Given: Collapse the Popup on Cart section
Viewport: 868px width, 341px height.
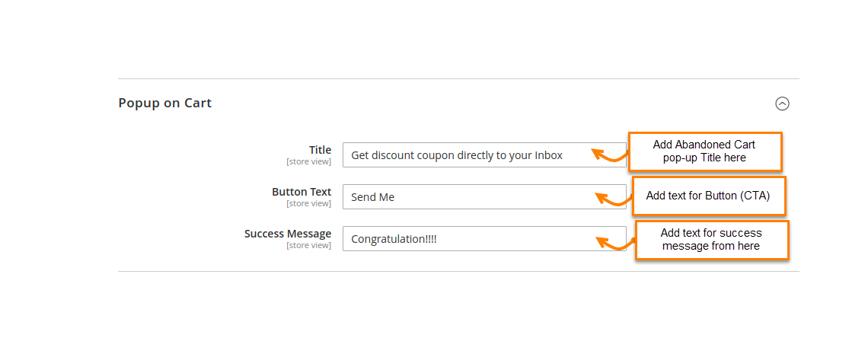Looking at the screenshot, I should [782, 104].
